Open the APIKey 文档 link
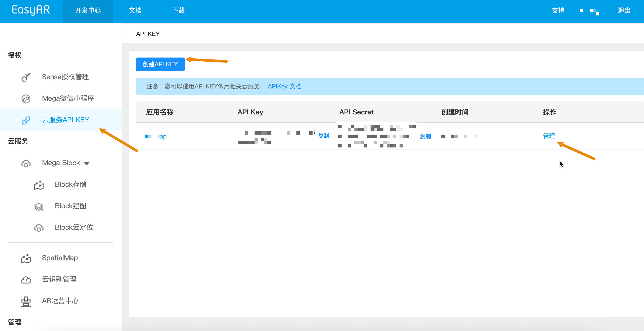 [284, 87]
